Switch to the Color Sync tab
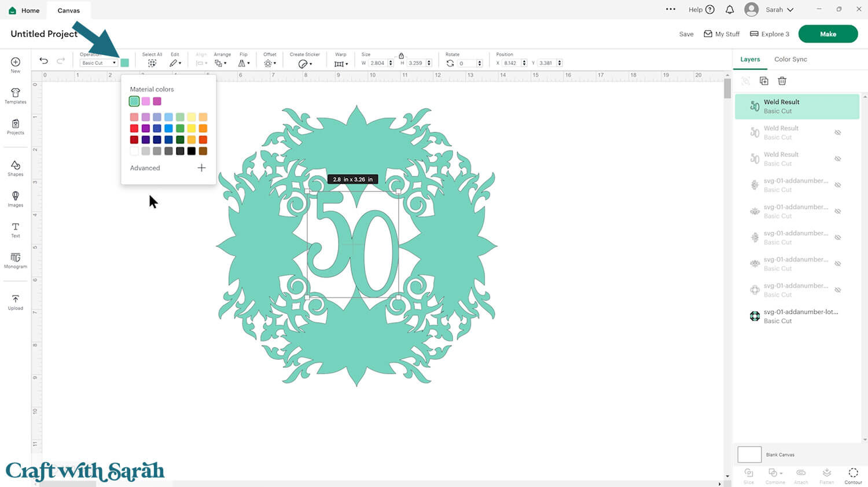The width and height of the screenshot is (868, 487). point(790,59)
